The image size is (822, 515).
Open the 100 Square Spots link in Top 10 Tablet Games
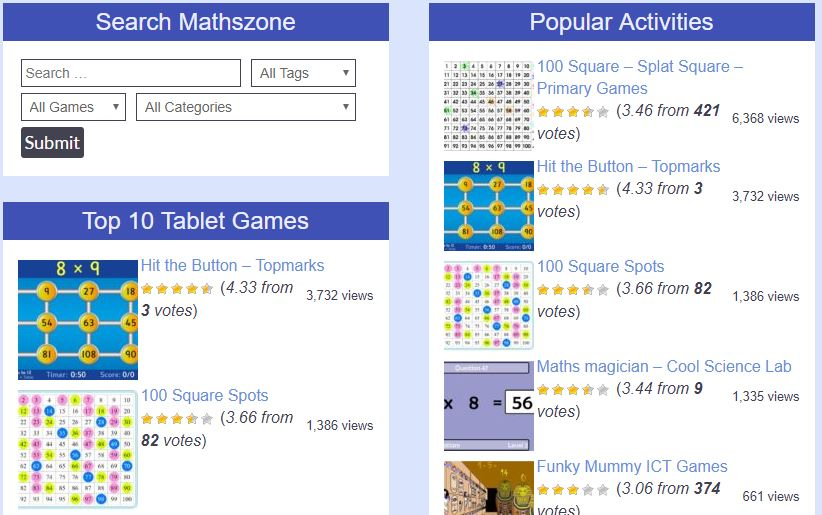[204, 395]
